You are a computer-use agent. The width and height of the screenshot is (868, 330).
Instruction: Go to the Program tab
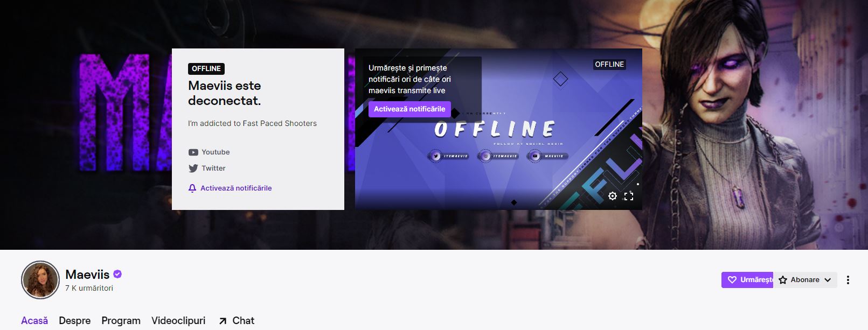(121, 321)
